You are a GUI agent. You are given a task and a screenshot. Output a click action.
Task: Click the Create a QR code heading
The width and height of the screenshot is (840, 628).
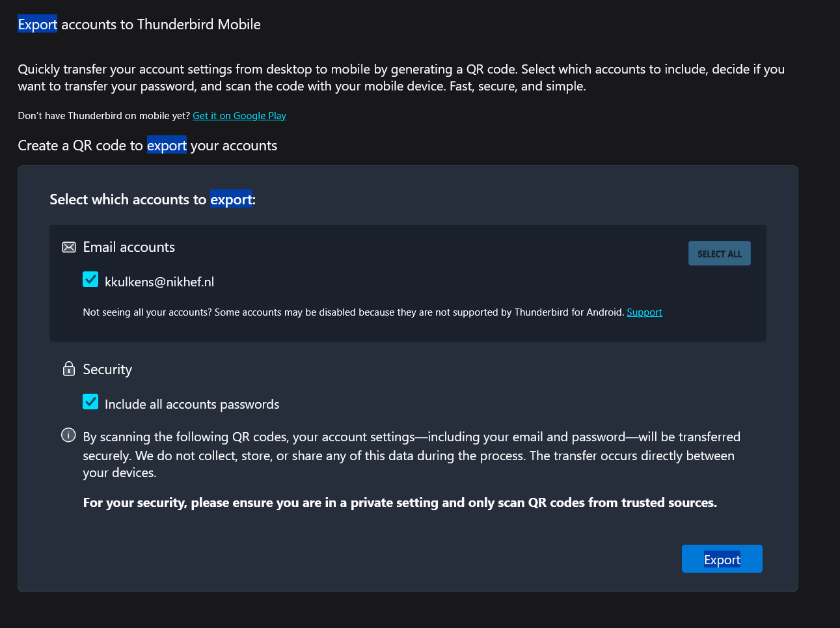point(148,146)
